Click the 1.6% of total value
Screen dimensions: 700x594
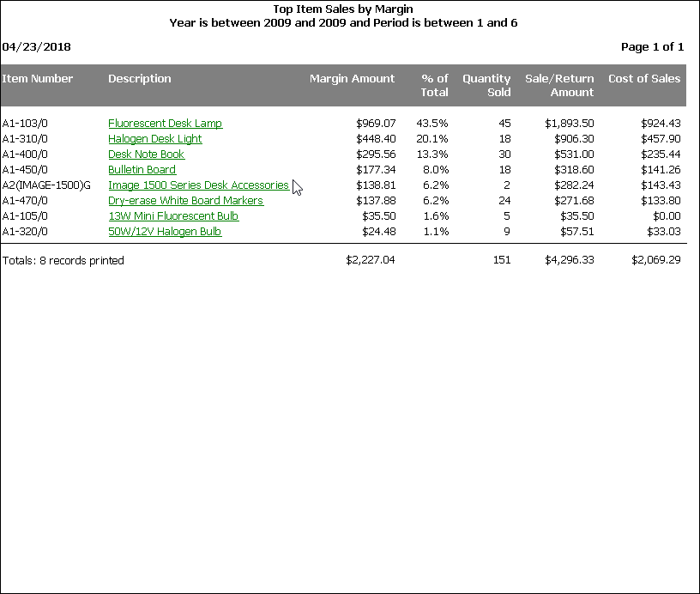[436, 216]
